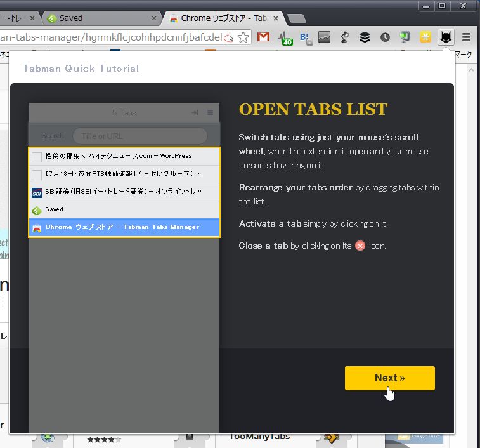This screenshot has width=480, height=448.
Task: Click the arrow-to-bar icon in the tabs header
Action: [195, 113]
